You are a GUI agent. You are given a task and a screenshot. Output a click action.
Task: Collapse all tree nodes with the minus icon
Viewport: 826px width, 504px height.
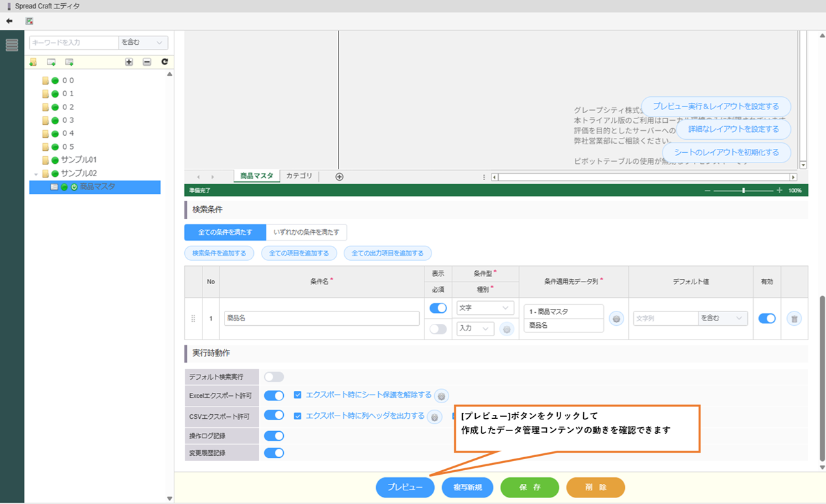pos(146,62)
